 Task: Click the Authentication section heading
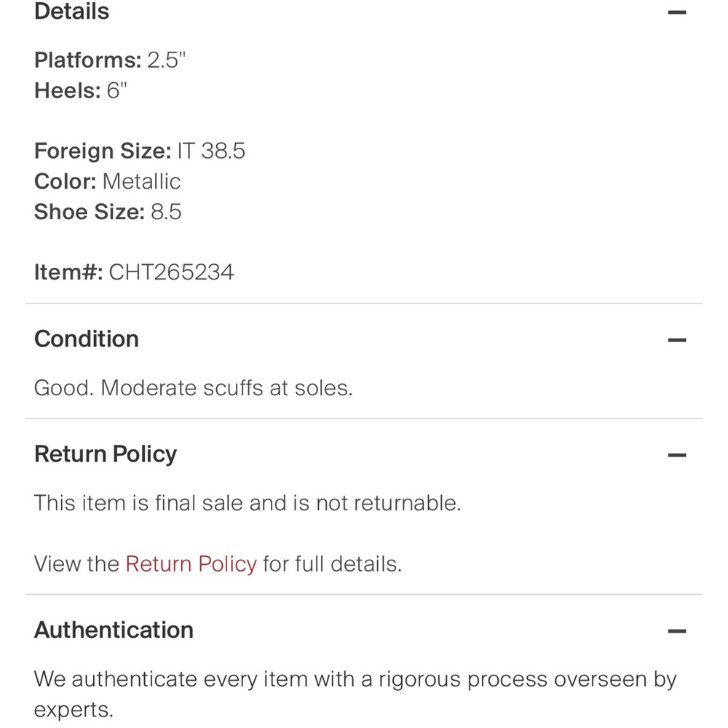[114, 630]
